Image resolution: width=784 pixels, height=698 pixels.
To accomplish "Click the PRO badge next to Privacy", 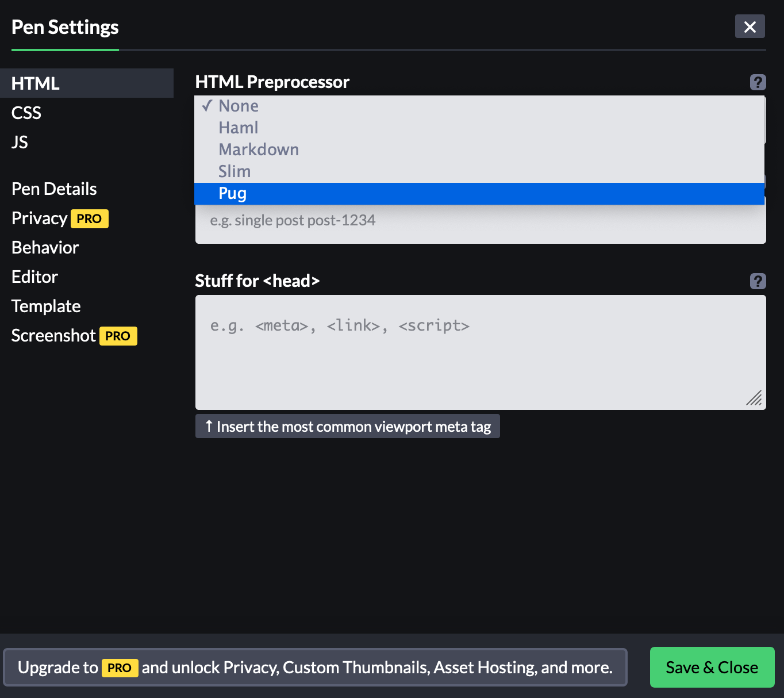I will click(89, 219).
